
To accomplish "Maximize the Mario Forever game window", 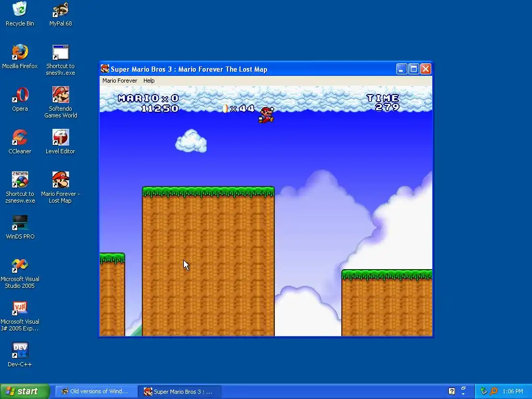I will click(x=414, y=69).
